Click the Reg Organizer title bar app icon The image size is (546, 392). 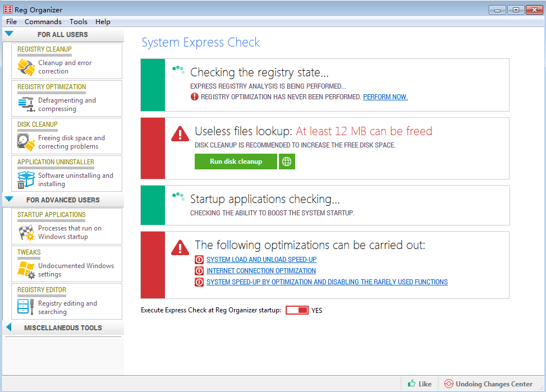8,10
